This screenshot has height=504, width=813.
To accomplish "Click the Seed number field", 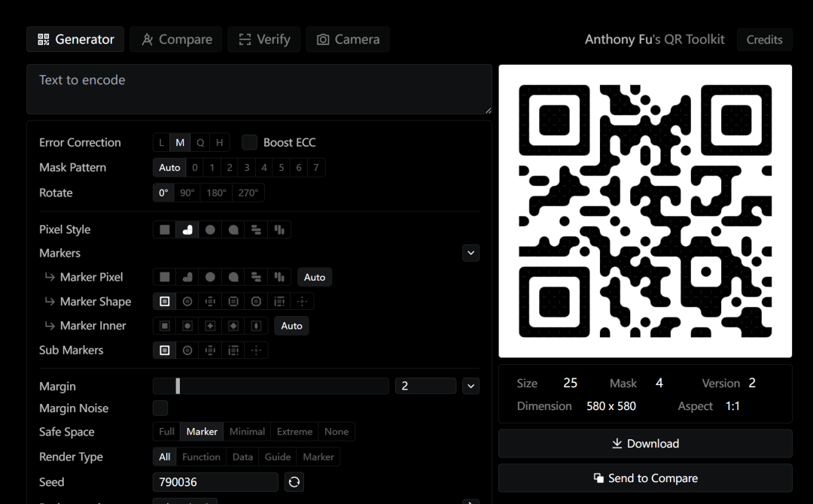I will [216, 482].
